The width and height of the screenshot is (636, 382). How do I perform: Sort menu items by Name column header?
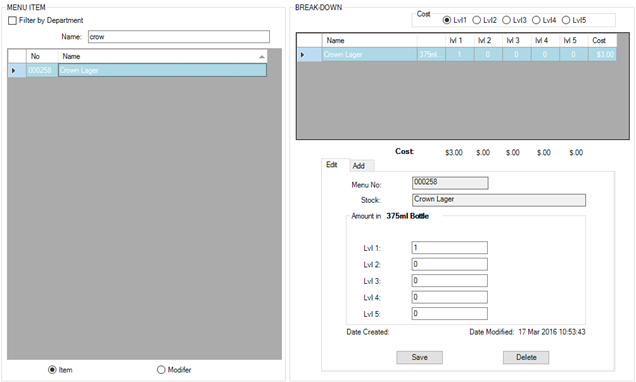[x=162, y=56]
